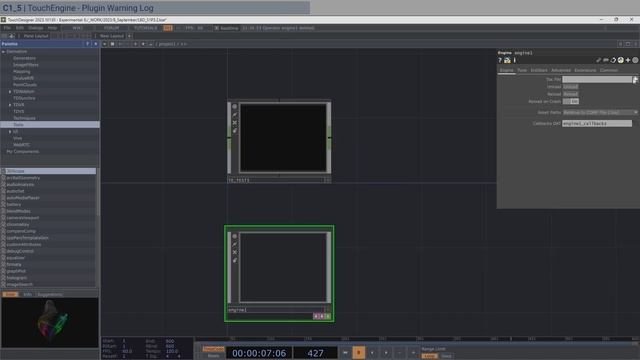The width and height of the screenshot is (640, 360).
Task: Toggle the gray circle icon in parameter header
Action: pos(635,60)
